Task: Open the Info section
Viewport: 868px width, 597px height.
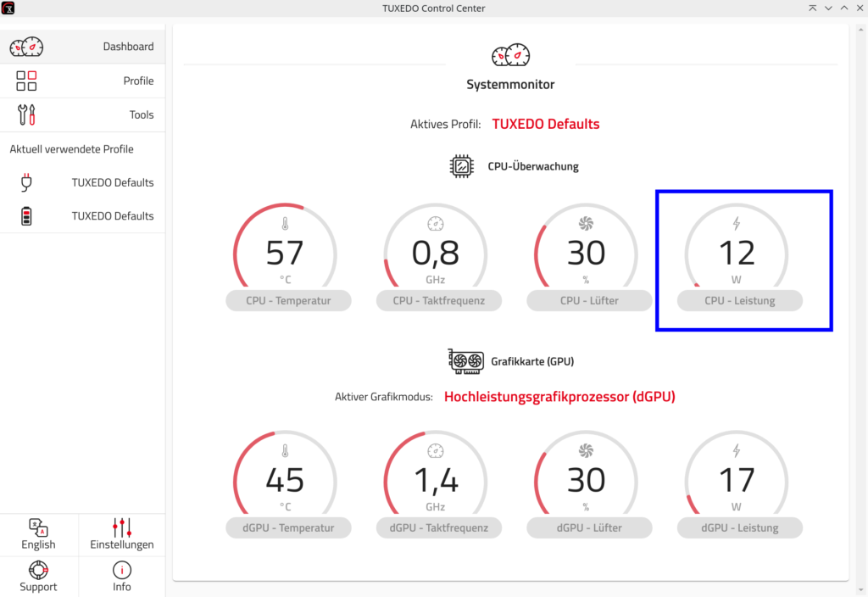Action: point(122,577)
